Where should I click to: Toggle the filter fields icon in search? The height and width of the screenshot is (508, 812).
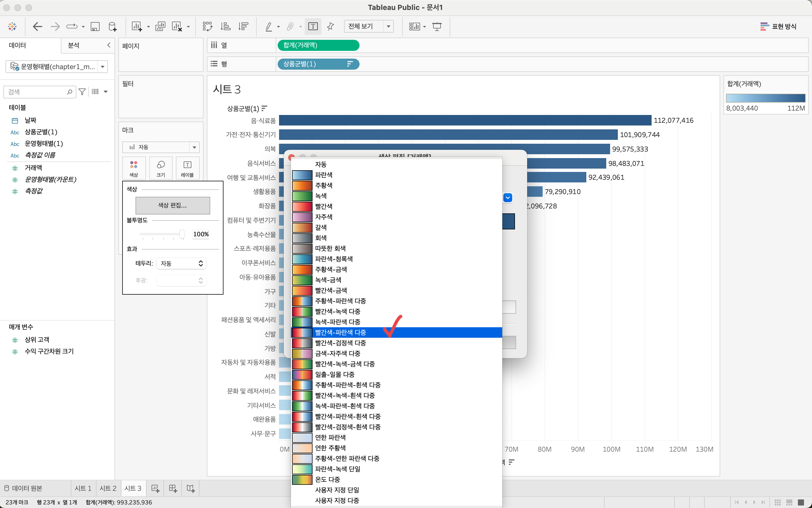point(82,92)
